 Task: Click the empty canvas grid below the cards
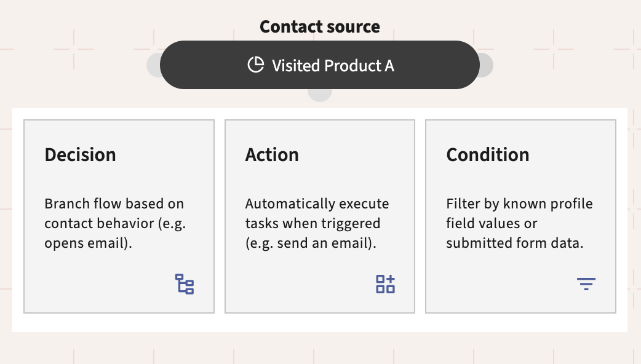point(320,348)
